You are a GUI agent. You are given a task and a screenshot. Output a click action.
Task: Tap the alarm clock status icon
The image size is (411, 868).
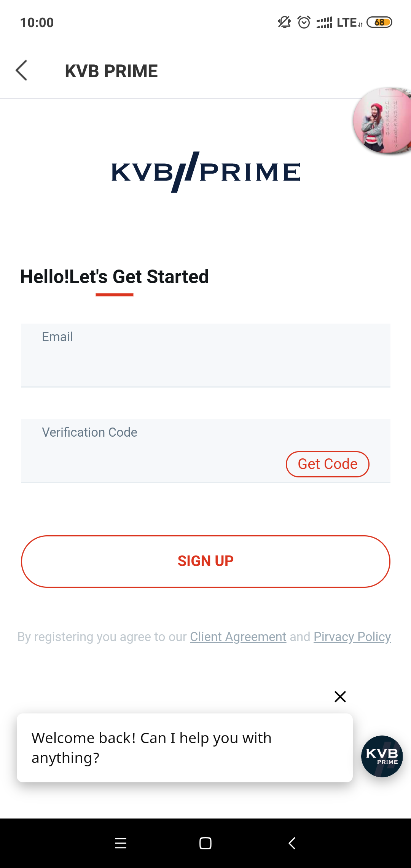point(304,22)
